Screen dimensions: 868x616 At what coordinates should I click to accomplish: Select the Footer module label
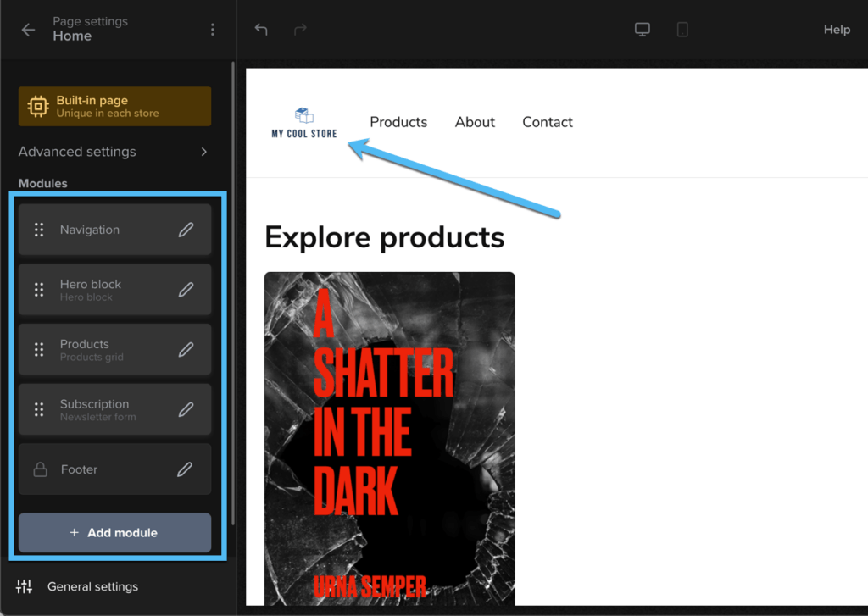tap(79, 469)
